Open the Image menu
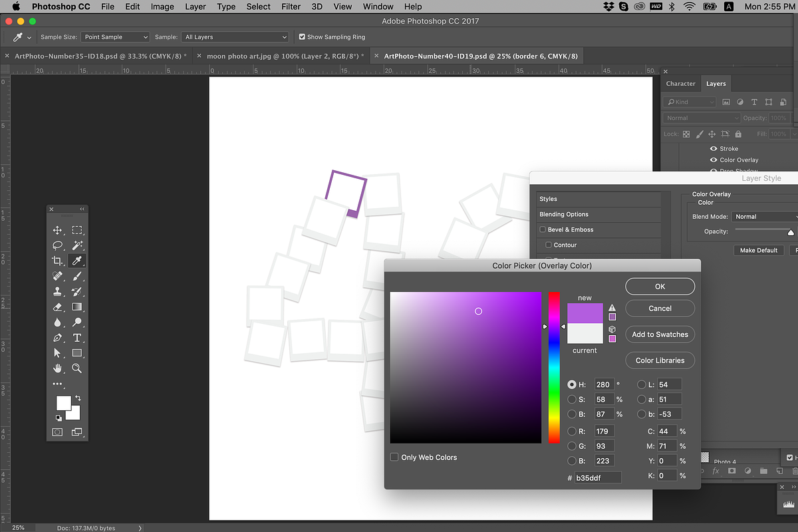 162,7
